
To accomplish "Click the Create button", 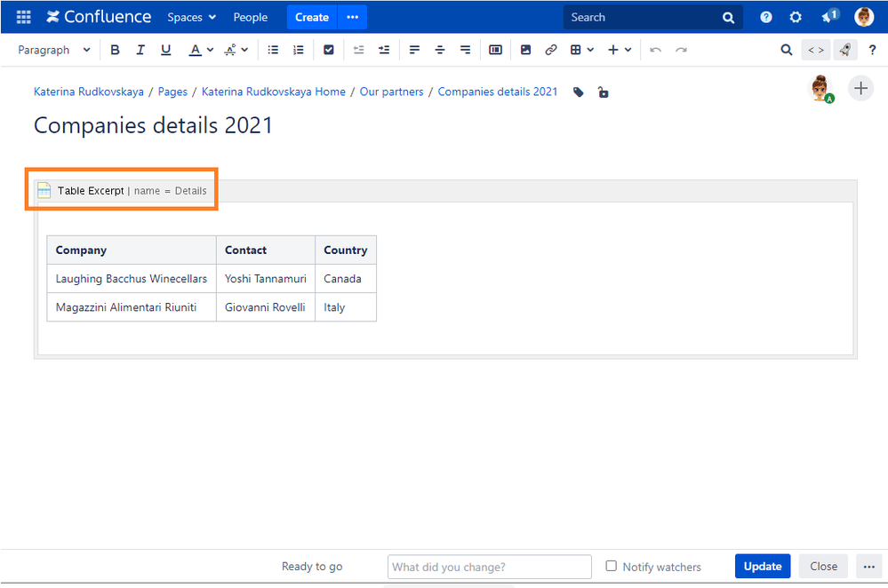I will [x=311, y=17].
